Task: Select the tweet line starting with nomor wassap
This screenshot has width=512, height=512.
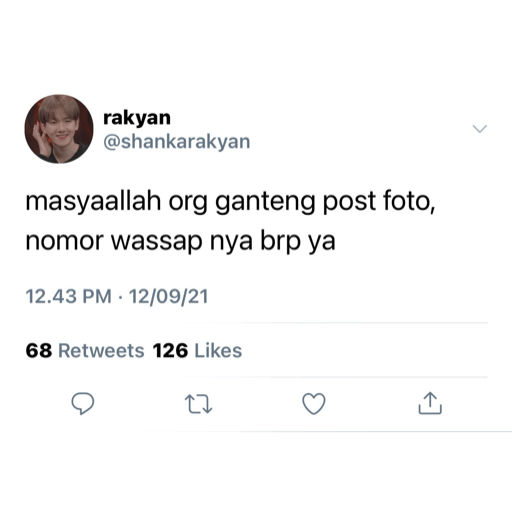Action: click(180, 241)
